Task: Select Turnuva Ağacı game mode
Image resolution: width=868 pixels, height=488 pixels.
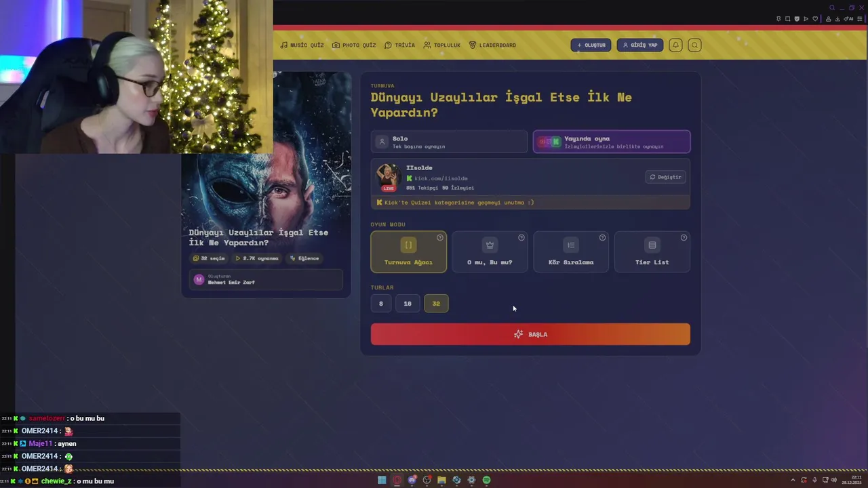Action: pyautogui.click(x=408, y=251)
